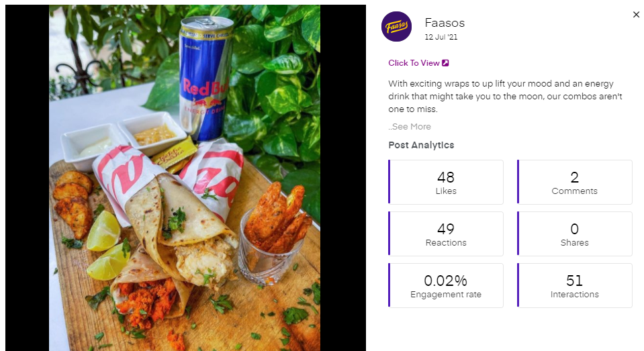Click the 12 Jul '21 post date

441,38
